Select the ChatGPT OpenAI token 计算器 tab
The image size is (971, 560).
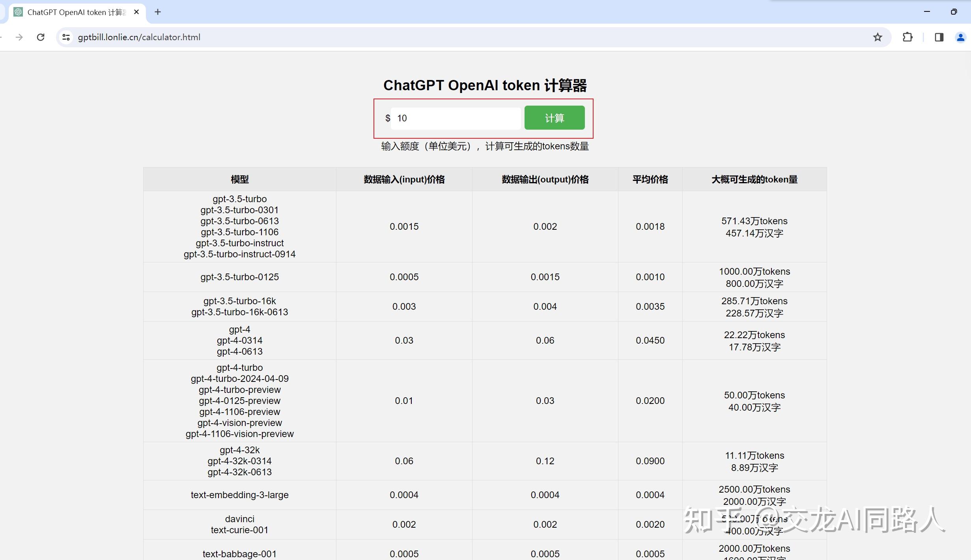point(77,12)
